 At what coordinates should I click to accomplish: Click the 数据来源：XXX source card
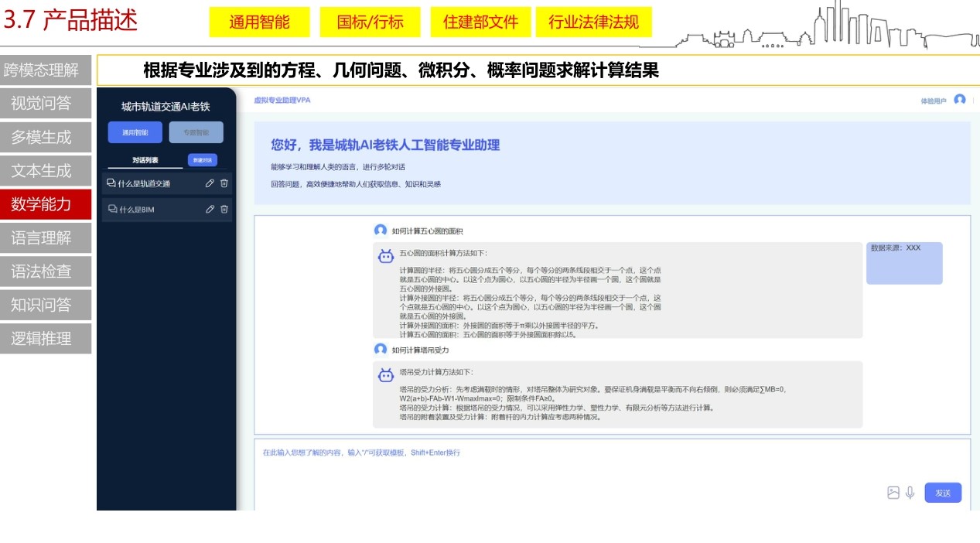coord(904,263)
